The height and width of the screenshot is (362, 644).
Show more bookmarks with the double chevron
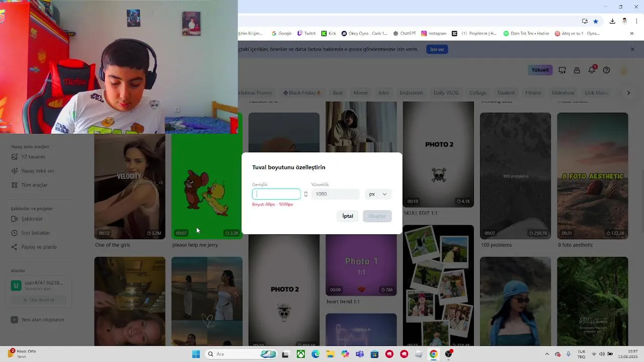coord(632,33)
